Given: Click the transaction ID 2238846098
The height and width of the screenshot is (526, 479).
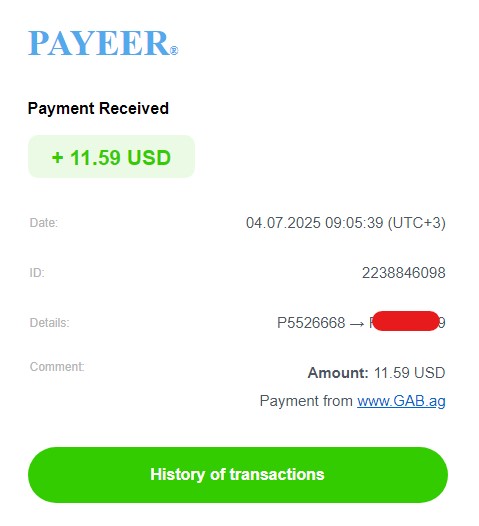Looking at the screenshot, I should pos(404,273).
